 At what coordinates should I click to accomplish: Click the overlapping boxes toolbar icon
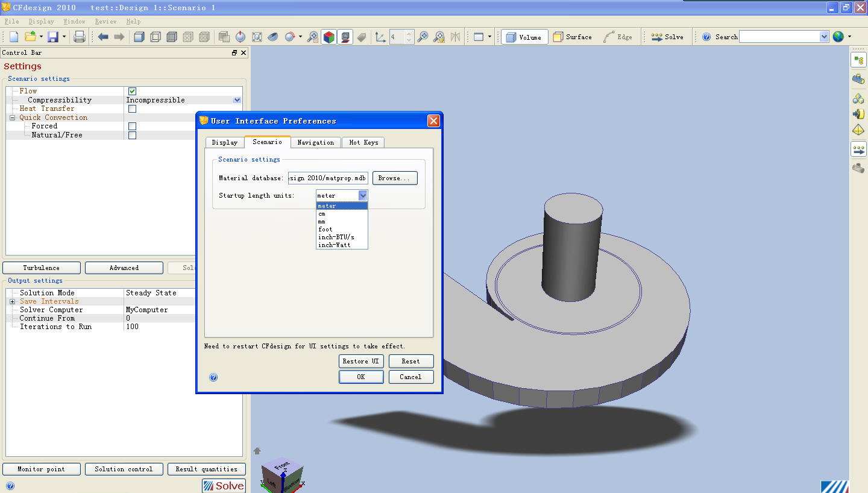coord(224,37)
